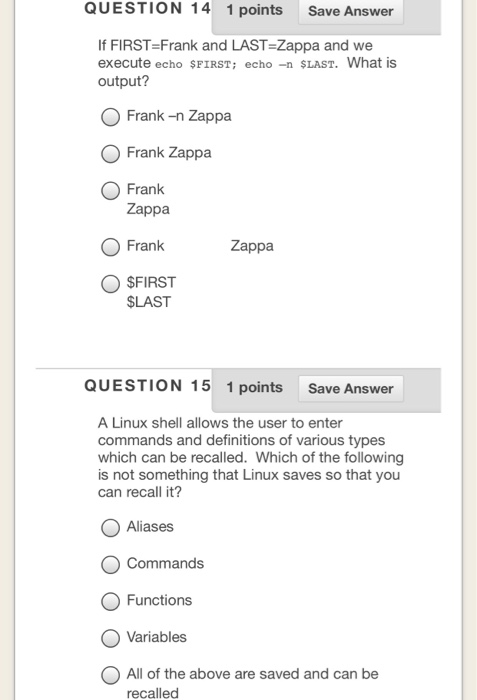Image resolution: width=477 pixels, height=700 pixels.
Task: Click the Question 14 heading
Action: pos(147,8)
